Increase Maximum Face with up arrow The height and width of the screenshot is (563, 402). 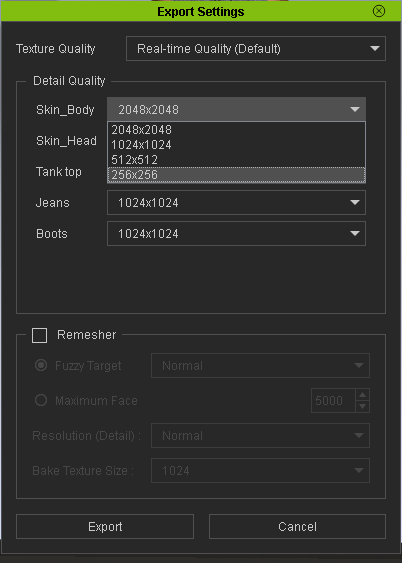point(363,395)
